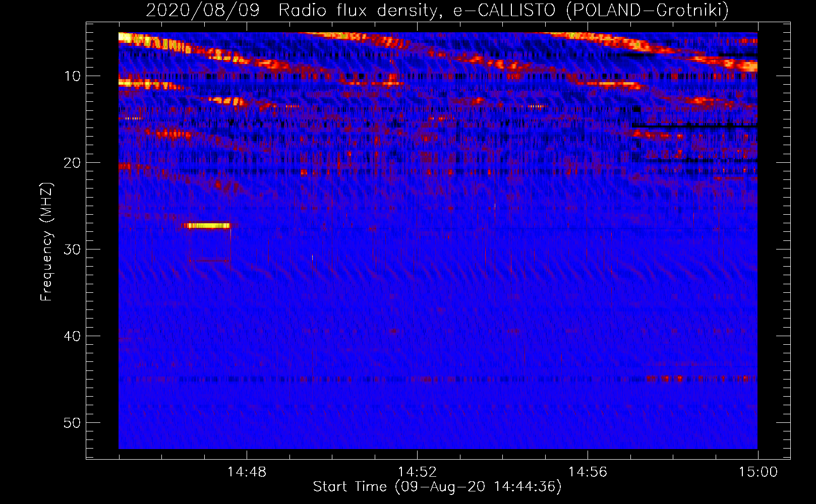Click the 14:48 time tick label
816x504 pixels.
pos(247,472)
